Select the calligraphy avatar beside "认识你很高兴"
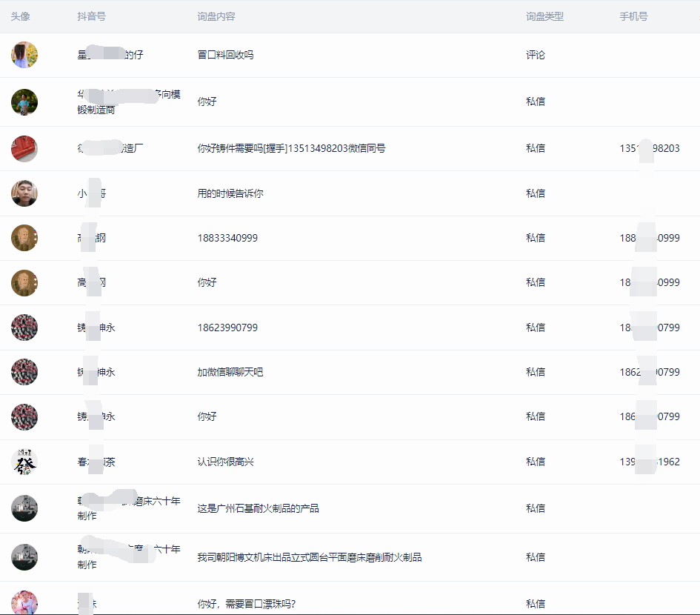This screenshot has width=700, height=615. point(24,462)
